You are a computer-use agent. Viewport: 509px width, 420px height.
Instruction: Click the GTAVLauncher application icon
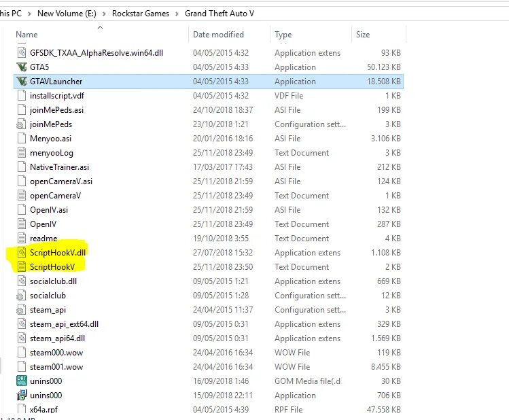22,82
